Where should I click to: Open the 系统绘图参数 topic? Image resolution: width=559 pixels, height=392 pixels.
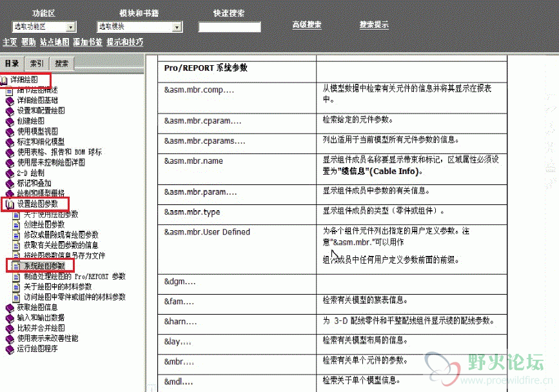click(x=44, y=266)
